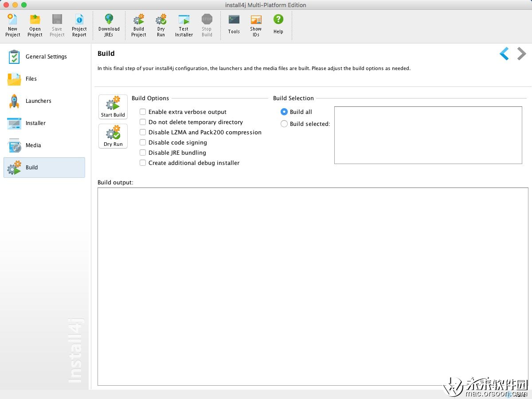
Task: Check Disable code signing option
Action: click(x=143, y=142)
